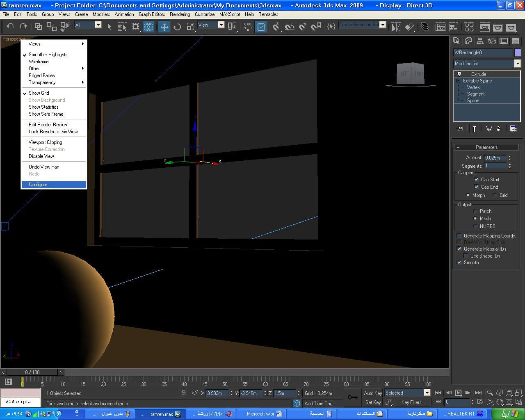The image size is (525, 420).
Task: Click the Auto Key button
Action: (x=373, y=393)
